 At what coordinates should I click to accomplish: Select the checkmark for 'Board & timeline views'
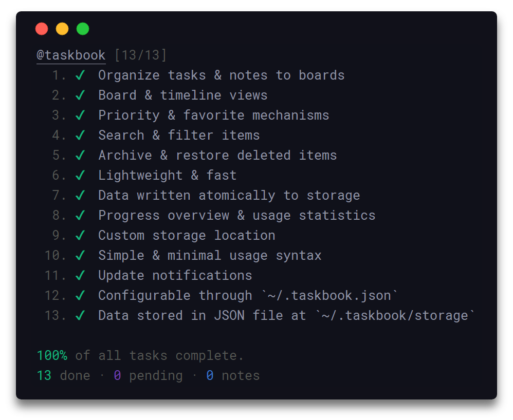pyautogui.click(x=81, y=95)
